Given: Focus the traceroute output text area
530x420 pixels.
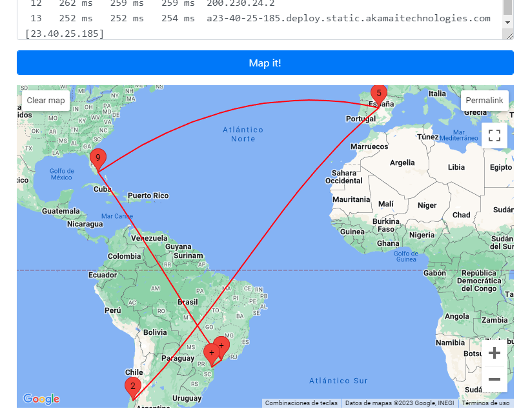Looking at the screenshot, I should pyautogui.click(x=258, y=19).
